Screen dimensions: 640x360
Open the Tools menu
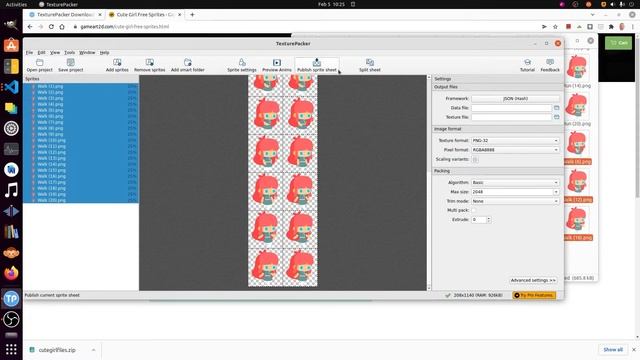[69, 53]
